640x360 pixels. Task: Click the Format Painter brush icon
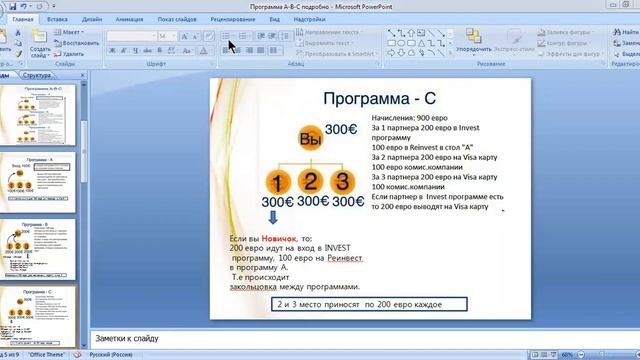pyautogui.click(x=18, y=53)
